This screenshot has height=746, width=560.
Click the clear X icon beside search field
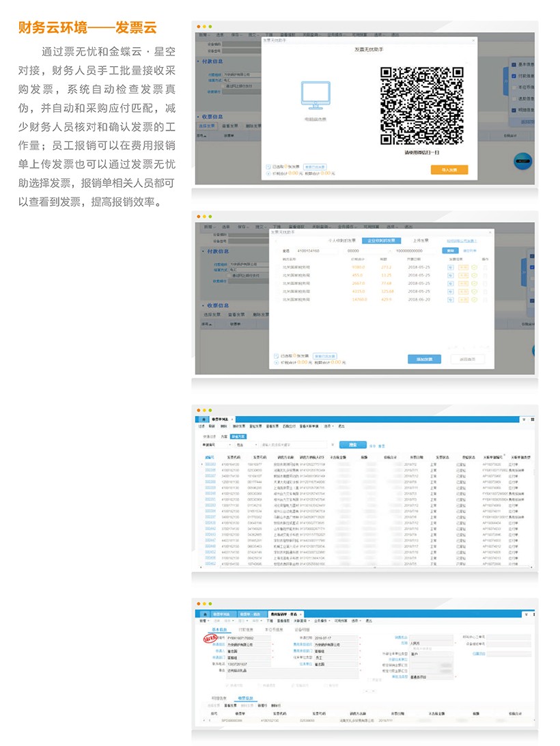click(x=332, y=445)
